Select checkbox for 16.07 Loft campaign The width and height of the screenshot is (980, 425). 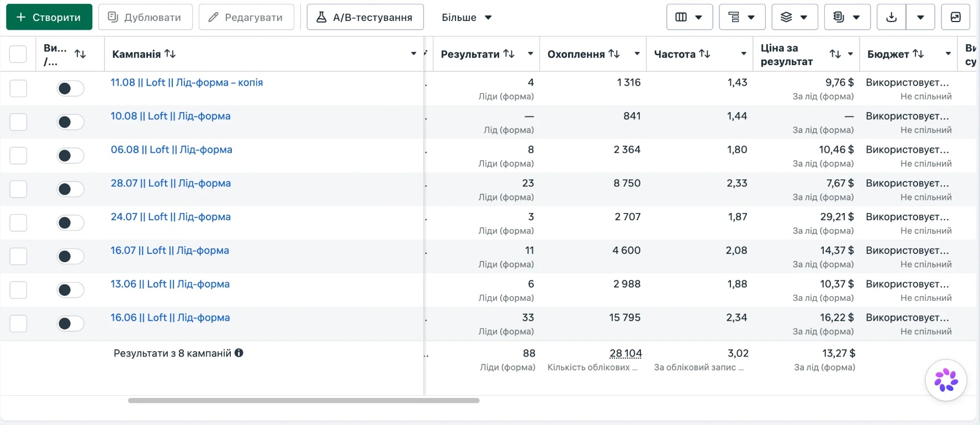[18, 257]
